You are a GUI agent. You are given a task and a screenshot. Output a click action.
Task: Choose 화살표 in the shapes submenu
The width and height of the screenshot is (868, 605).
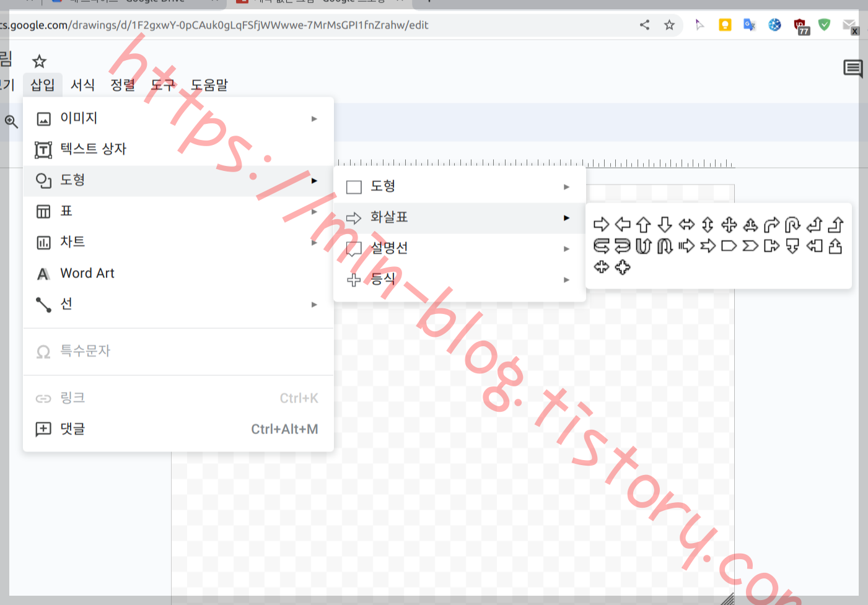[x=460, y=218]
